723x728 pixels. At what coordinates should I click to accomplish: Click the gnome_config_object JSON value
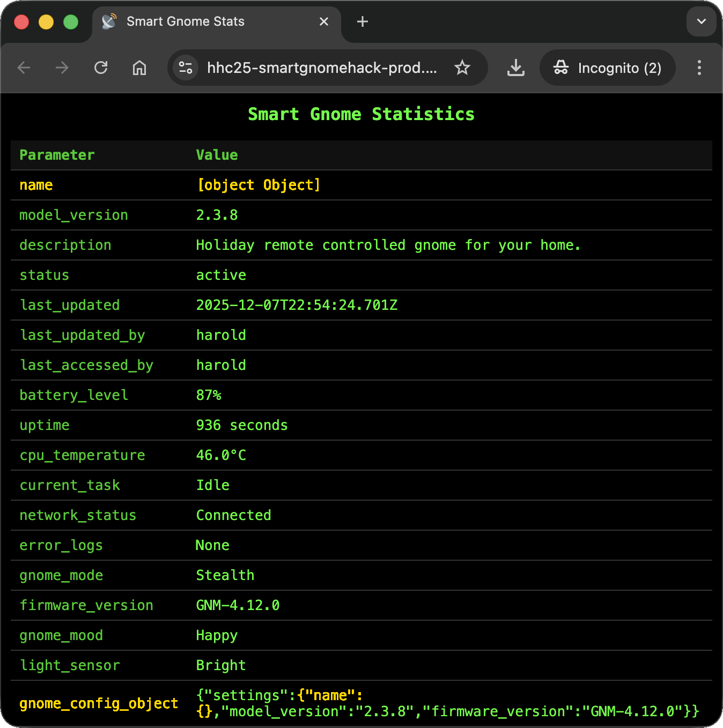pos(447,703)
